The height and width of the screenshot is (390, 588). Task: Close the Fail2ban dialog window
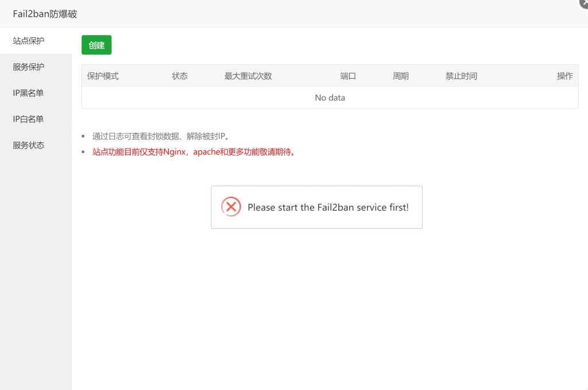[583, 3]
